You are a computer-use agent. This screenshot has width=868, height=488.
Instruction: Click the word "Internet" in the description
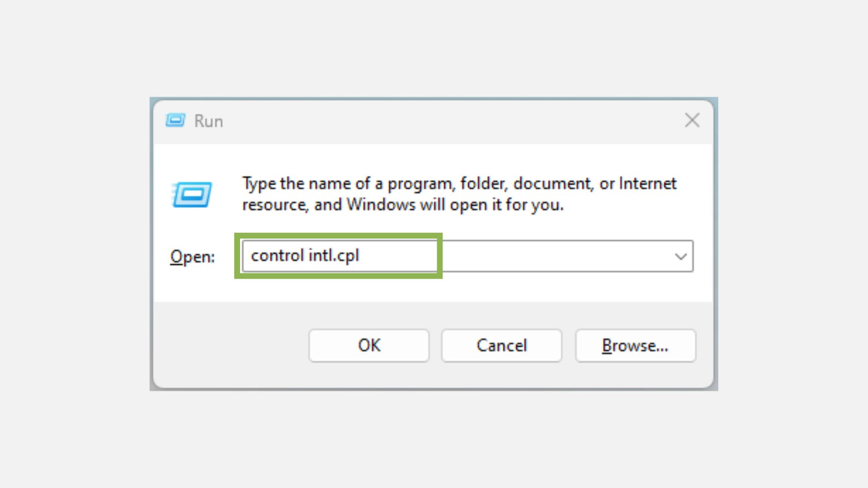(647, 184)
